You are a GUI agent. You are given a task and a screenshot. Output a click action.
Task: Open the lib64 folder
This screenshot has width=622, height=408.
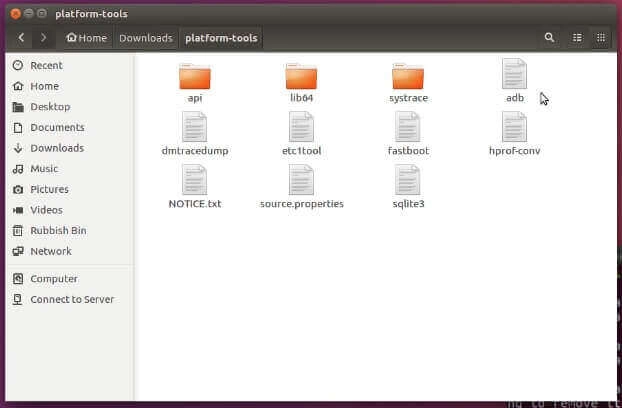click(301, 77)
